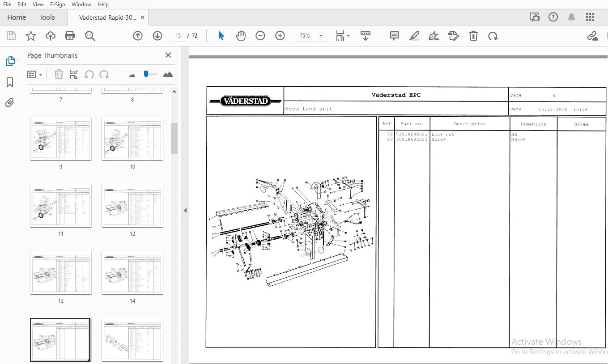The image size is (608, 364).
Task: Select page 14 thumbnail
Action: [132, 273]
